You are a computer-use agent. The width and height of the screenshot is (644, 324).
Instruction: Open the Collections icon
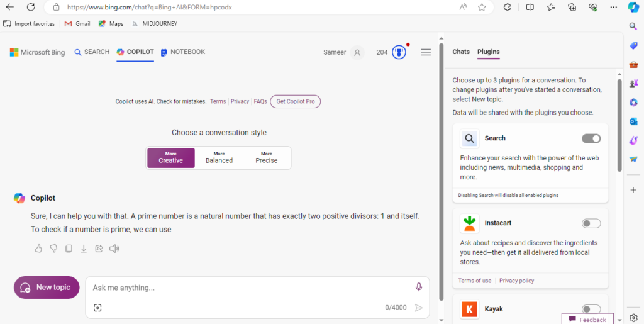572,7
